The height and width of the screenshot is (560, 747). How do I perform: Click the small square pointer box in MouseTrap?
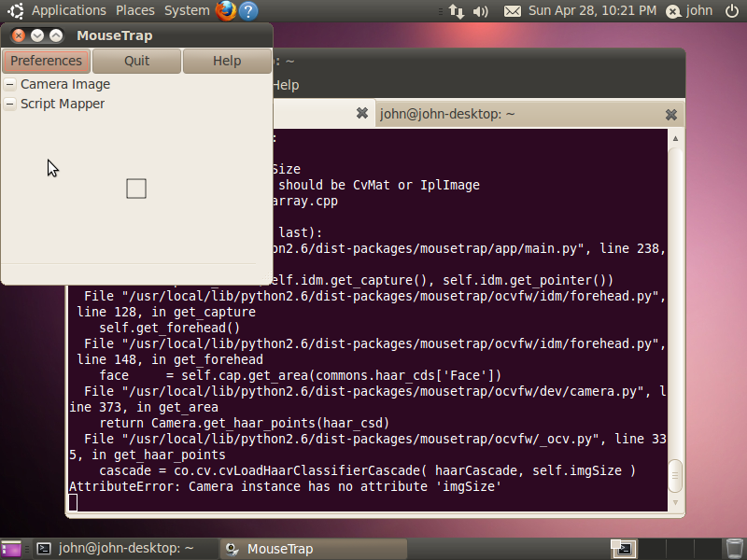click(x=136, y=189)
